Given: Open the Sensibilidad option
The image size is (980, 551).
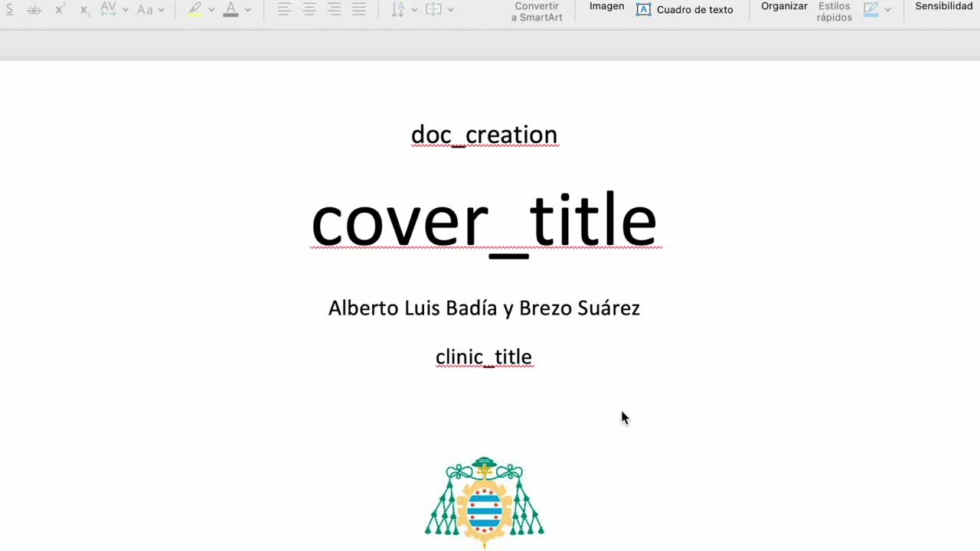Looking at the screenshot, I should (944, 6).
